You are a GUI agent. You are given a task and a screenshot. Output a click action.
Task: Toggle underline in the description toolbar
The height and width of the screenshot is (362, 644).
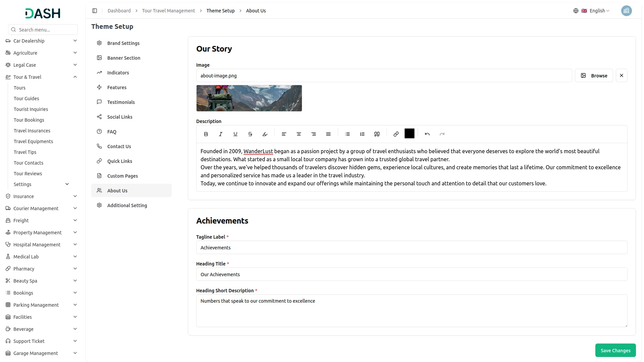point(235,134)
